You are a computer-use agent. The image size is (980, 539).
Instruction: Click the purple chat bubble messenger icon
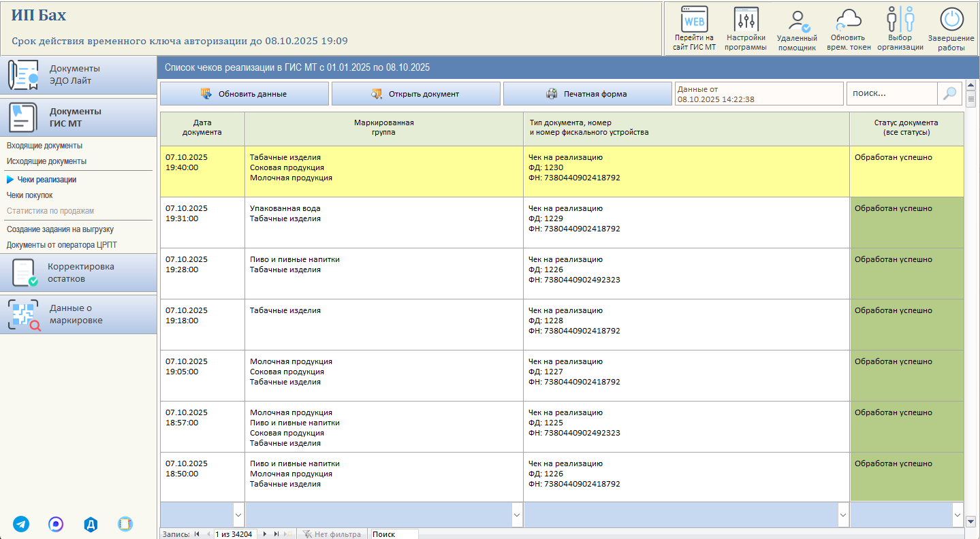point(56,524)
